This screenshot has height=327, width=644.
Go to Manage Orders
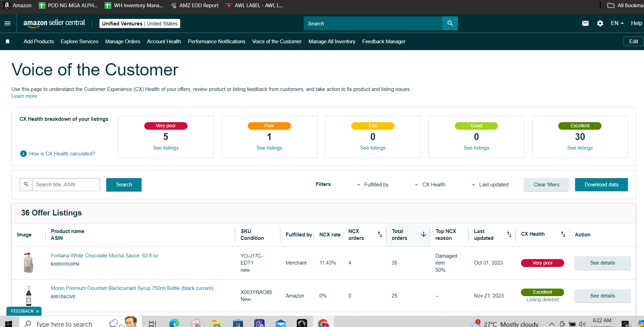tap(123, 42)
